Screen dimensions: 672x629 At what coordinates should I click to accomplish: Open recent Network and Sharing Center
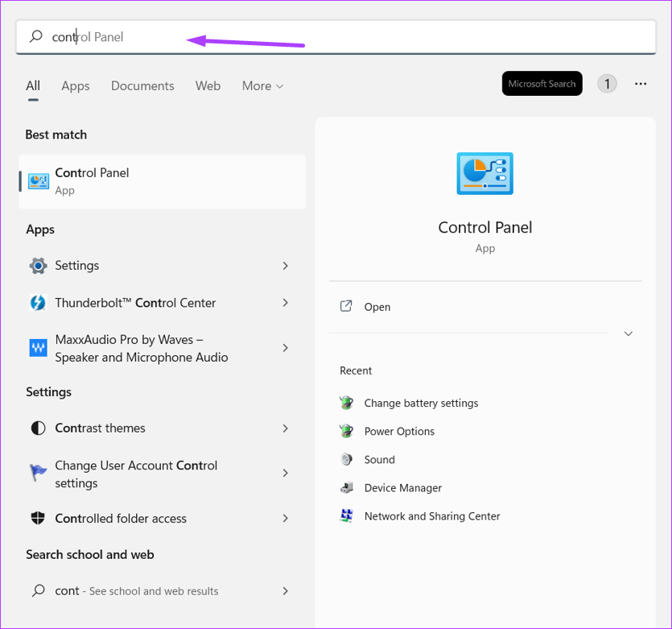tap(431, 516)
